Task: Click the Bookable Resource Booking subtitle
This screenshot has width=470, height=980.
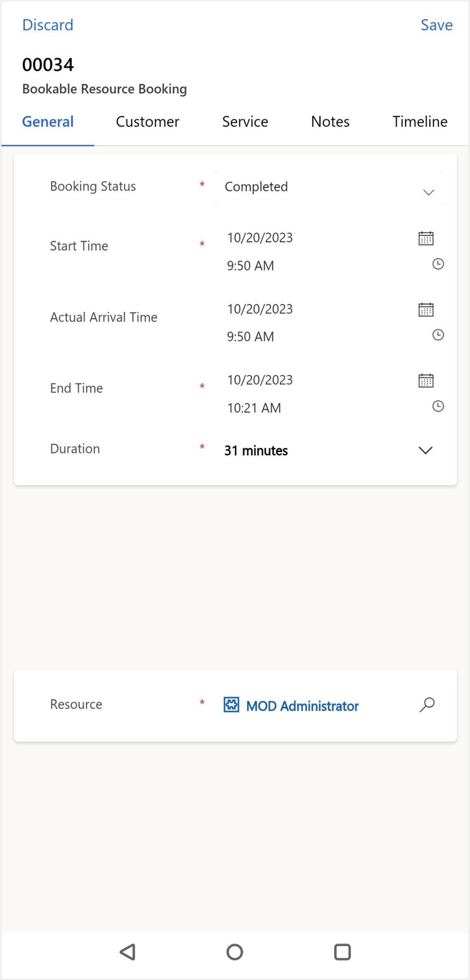Action: 105,89
